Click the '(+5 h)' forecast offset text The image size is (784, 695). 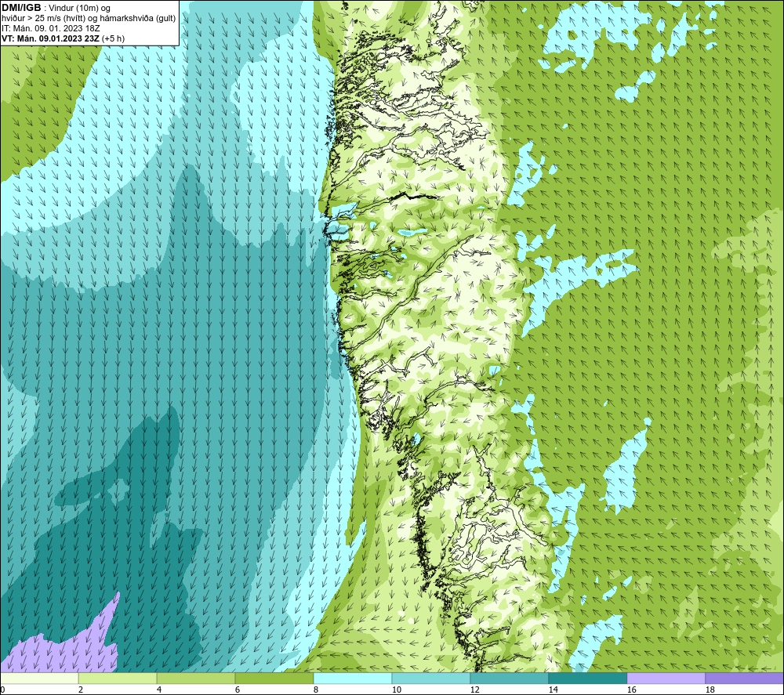(x=113, y=38)
